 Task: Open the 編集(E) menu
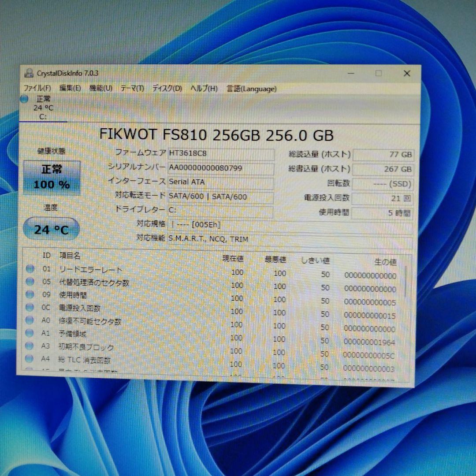(x=71, y=88)
